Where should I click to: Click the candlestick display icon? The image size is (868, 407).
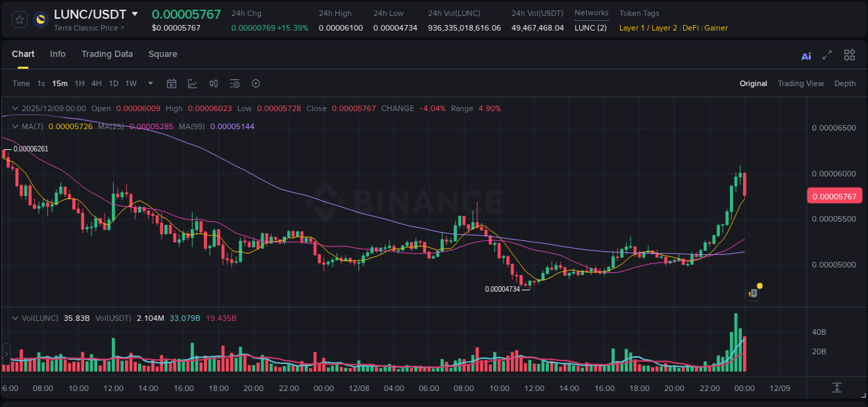tap(213, 83)
